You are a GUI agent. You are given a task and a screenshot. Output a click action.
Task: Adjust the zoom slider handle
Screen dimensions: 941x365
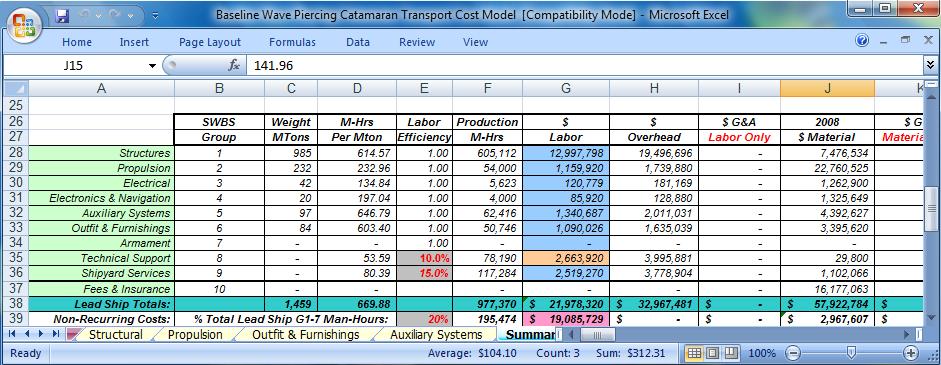pos(851,352)
